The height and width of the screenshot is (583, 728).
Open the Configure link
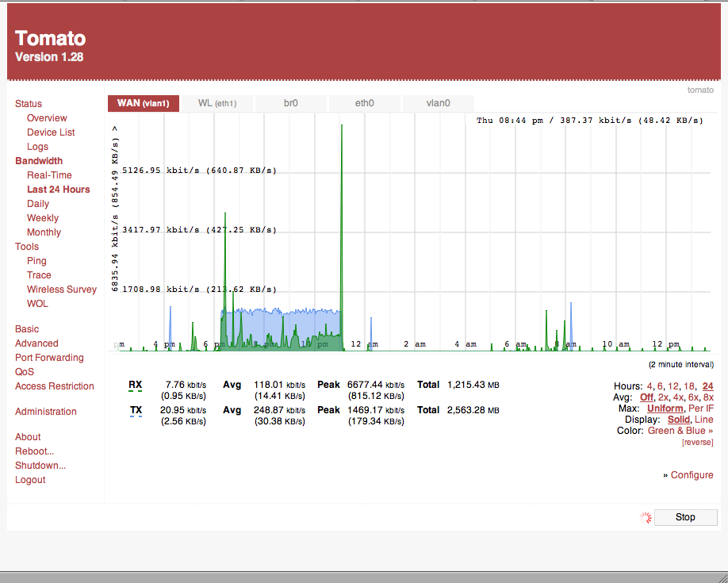[692, 475]
